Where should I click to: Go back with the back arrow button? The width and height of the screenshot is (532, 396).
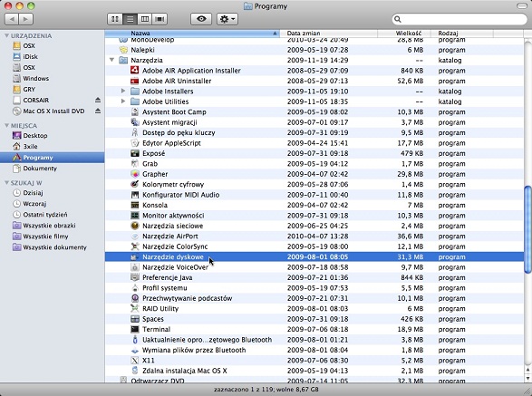click(12, 19)
